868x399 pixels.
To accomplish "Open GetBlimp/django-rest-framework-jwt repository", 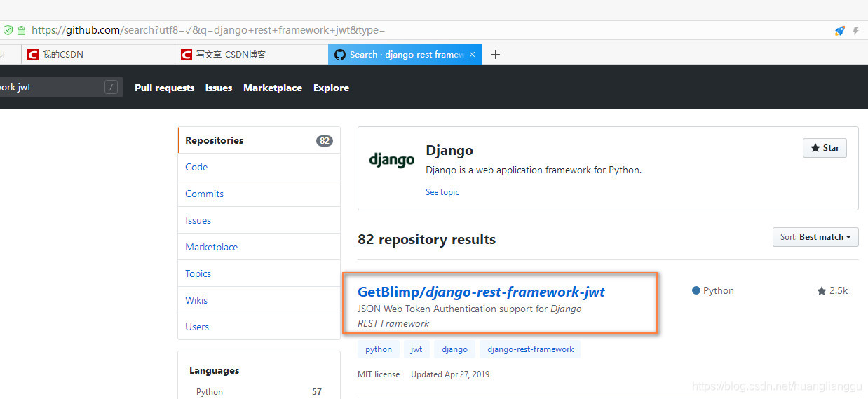I will (481, 292).
